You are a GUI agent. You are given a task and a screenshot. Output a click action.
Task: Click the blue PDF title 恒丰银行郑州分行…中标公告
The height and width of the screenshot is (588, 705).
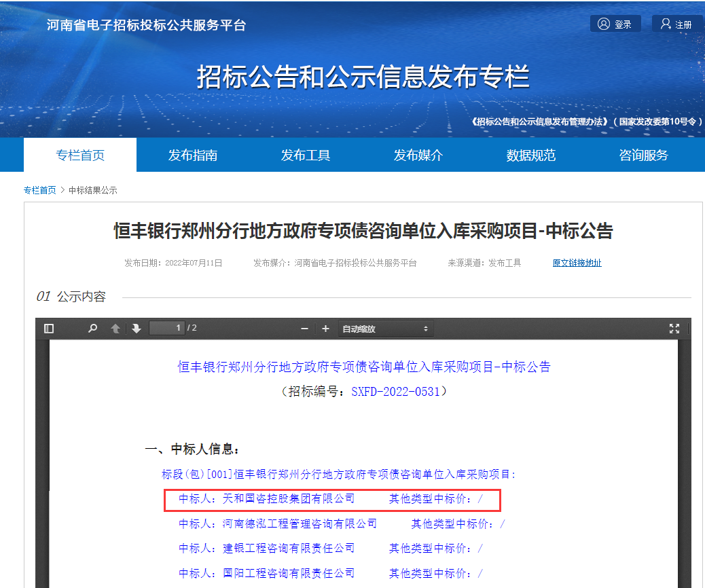pos(364,367)
